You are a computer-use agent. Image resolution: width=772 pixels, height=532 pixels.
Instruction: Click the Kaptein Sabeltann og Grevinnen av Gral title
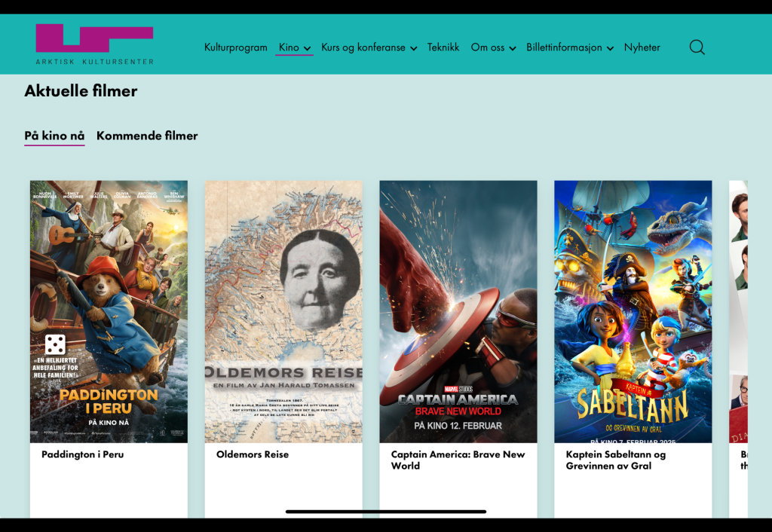(x=615, y=460)
